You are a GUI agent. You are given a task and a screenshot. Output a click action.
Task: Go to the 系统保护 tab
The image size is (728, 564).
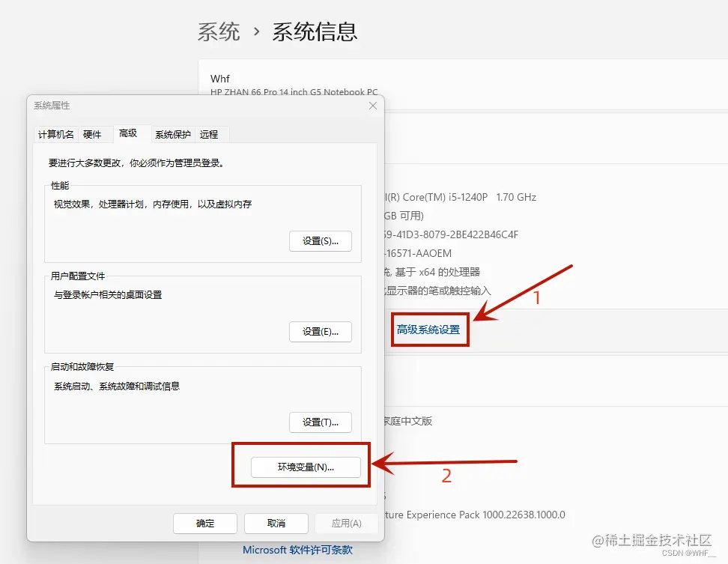173,135
